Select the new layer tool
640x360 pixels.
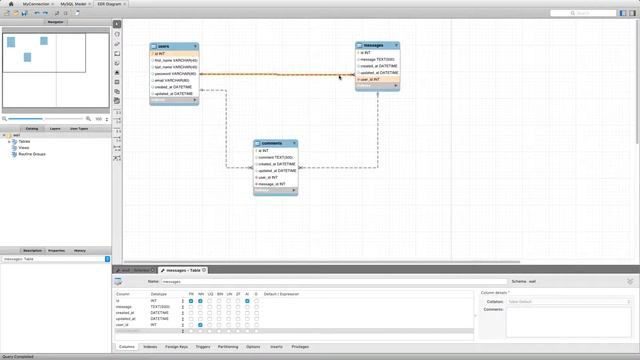coord(117,53)
